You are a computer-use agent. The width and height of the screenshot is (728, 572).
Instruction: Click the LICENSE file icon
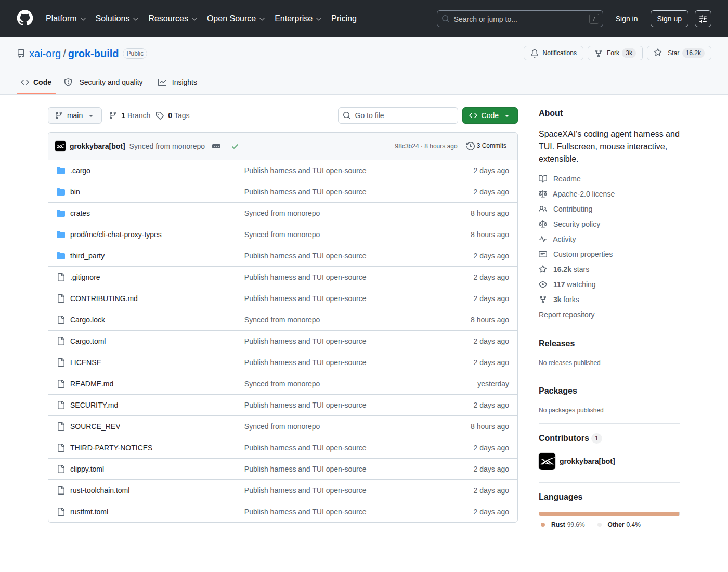pyautogui.click(x=61, y=362)
